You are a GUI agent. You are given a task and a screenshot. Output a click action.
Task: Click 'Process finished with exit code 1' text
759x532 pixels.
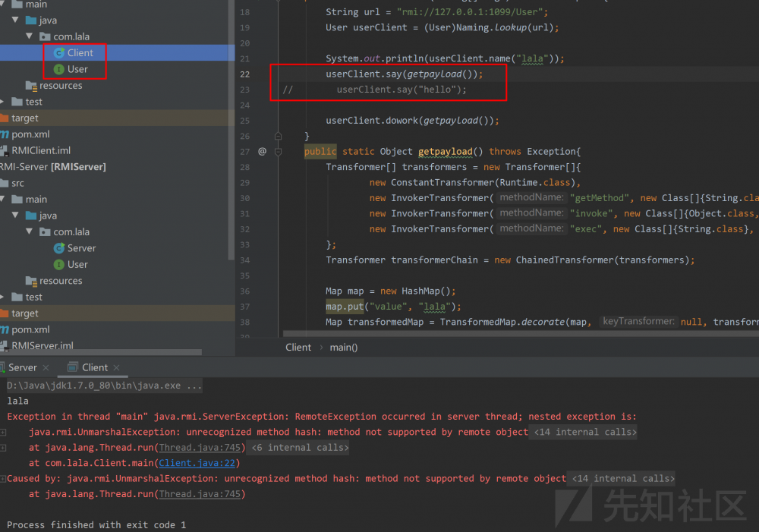tap(96, 525)
